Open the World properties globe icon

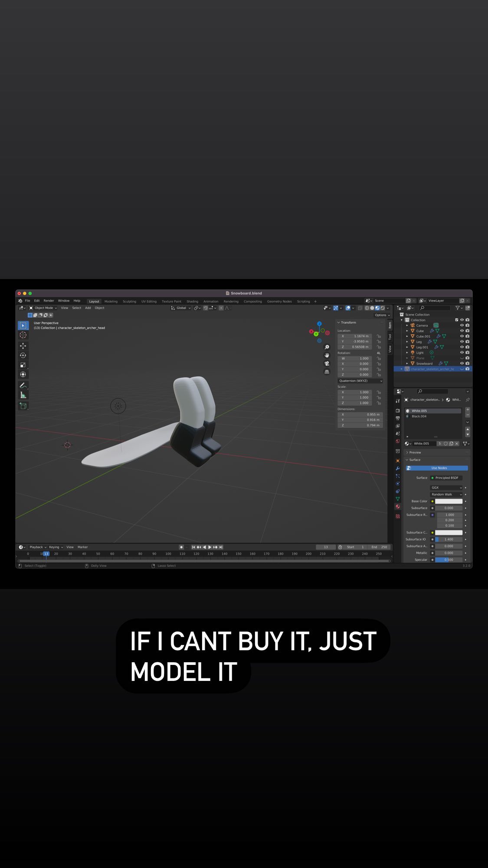pyautogui.click(x=398, y=441)
